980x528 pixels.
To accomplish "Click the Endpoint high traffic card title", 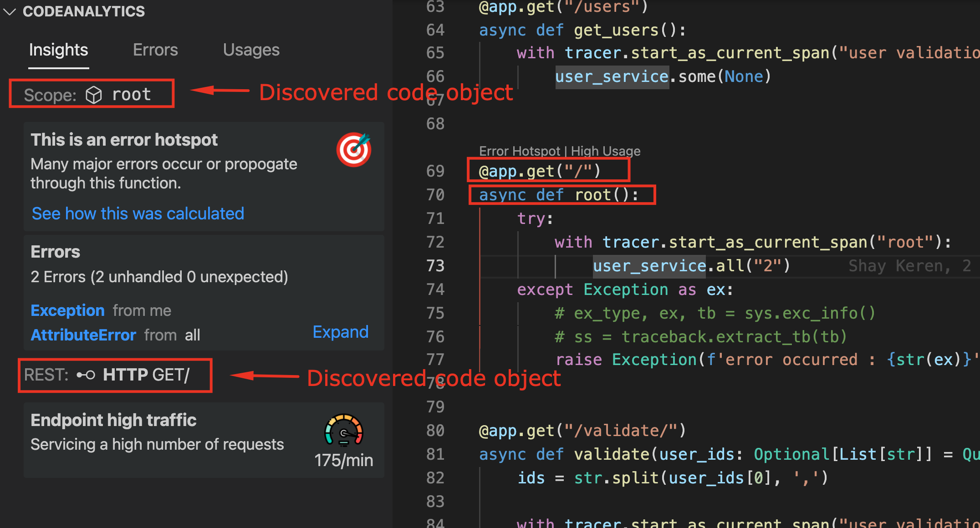I will click(113, 420).
